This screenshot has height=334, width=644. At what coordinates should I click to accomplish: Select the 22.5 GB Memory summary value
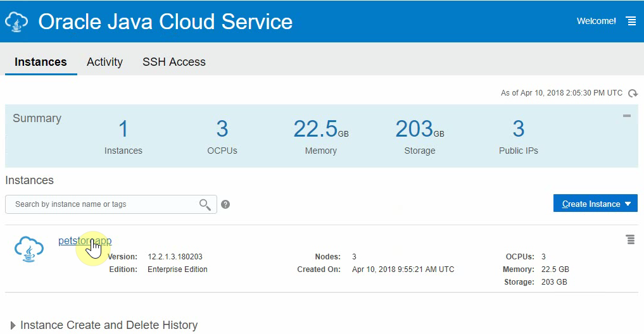321,129
